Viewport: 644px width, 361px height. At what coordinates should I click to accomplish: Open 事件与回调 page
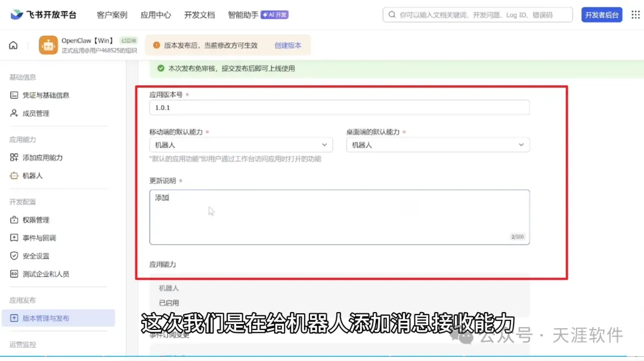pos(39,237)
